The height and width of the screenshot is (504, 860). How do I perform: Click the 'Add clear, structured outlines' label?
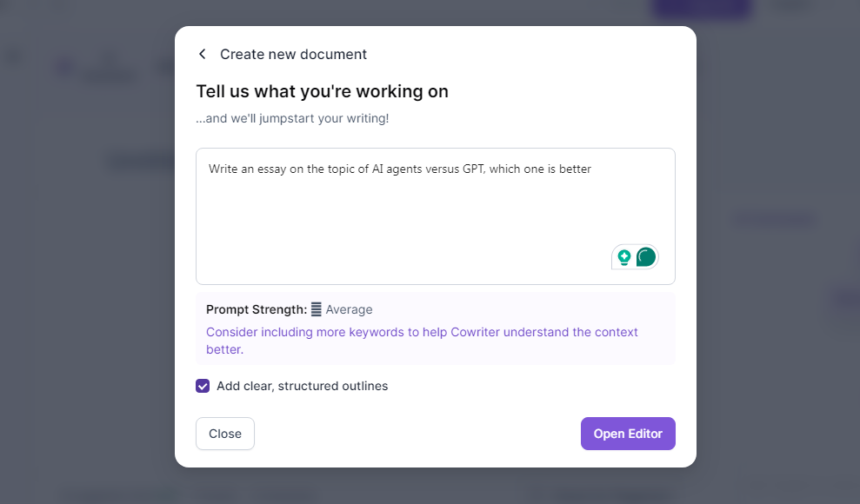[x=303, y=386]
